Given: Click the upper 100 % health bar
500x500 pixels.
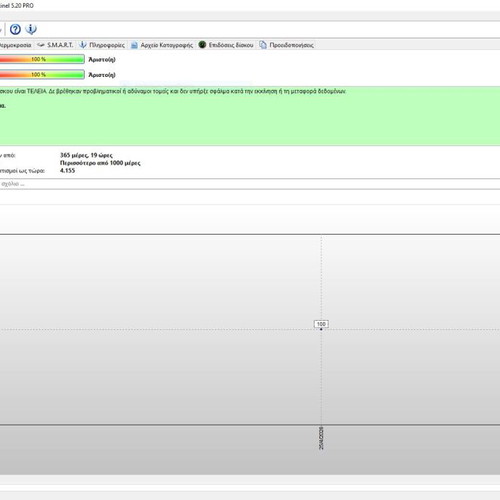Looking at the screenshot, I should point(42,59).
